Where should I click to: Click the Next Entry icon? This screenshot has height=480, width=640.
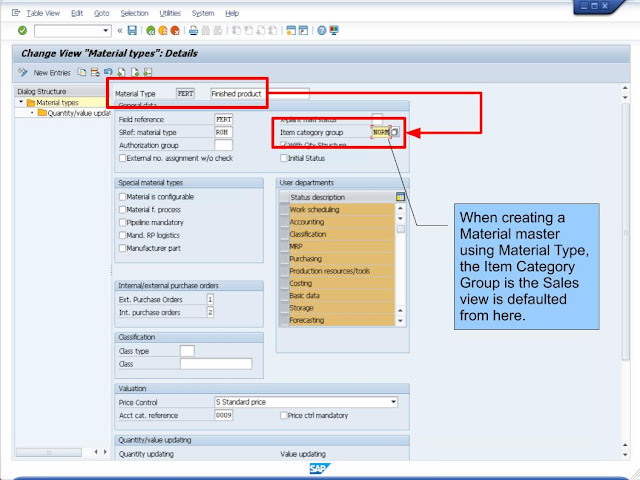(135, 72)
